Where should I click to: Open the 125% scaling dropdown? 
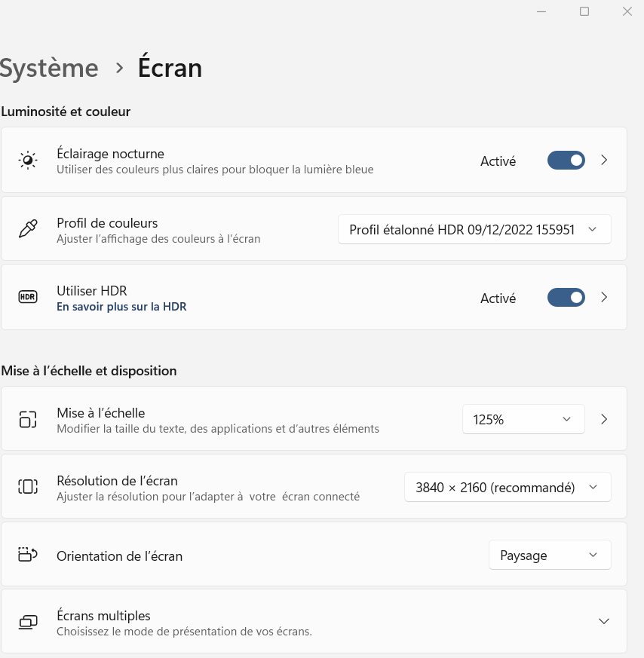523,419
